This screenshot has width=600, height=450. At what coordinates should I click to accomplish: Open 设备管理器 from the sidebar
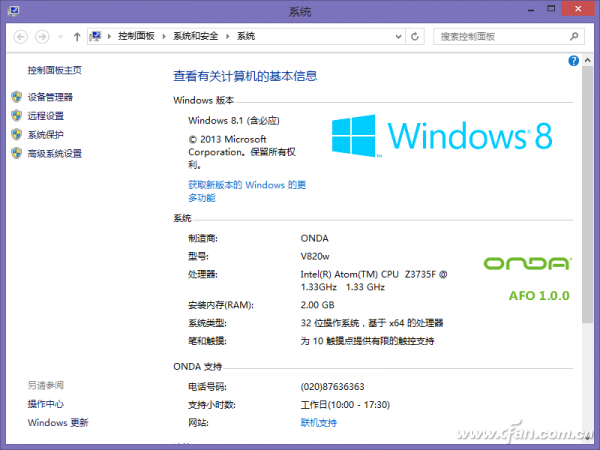tap(50, 97)
